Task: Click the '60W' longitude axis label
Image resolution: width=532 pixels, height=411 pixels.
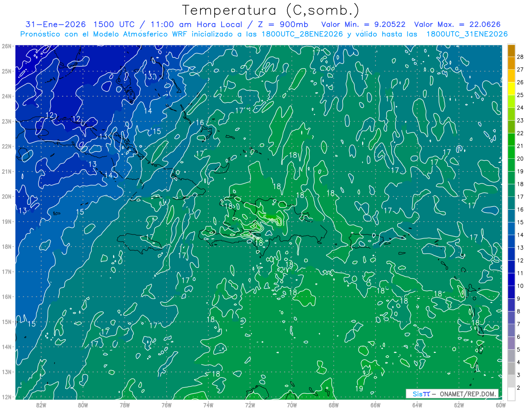Action: (501, 405)
